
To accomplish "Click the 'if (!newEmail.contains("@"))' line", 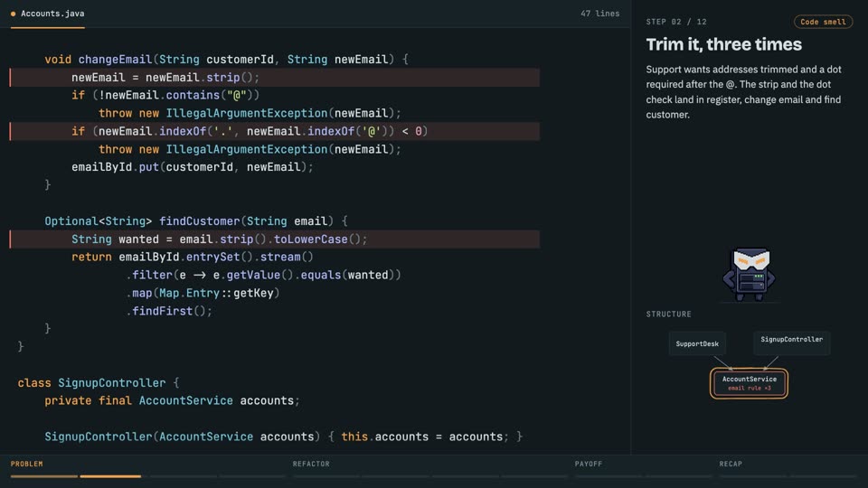I will point(165,95).
